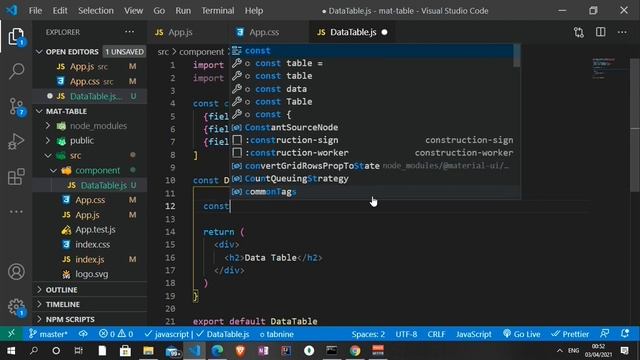This screenshot has height=360, width=640.
Task: Change Spaces: 2 indentation setting
Action: tap(368, 334)
